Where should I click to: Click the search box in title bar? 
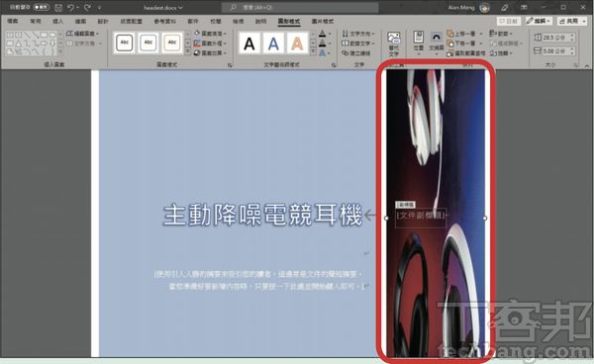click(300, 7)
